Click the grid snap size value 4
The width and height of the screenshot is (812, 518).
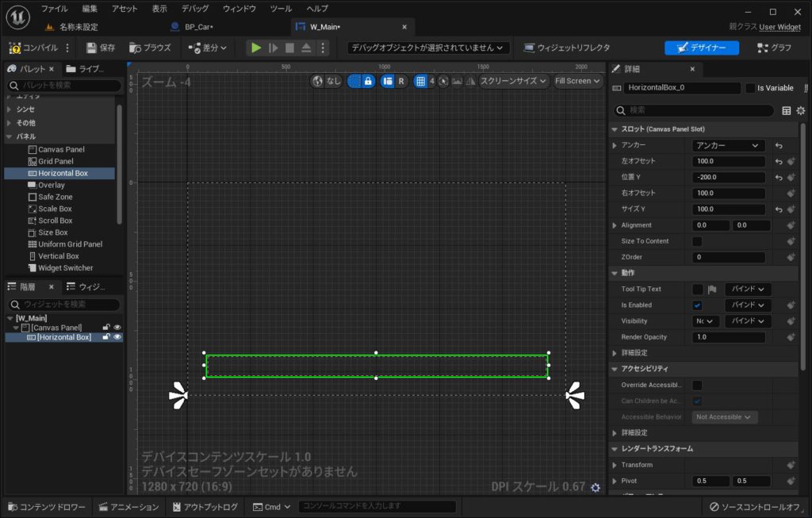[432, 81]
